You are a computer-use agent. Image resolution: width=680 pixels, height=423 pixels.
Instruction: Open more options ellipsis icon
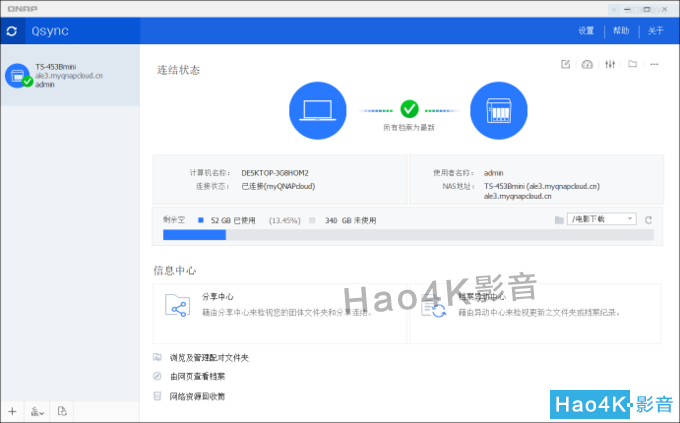pos(654,64)
